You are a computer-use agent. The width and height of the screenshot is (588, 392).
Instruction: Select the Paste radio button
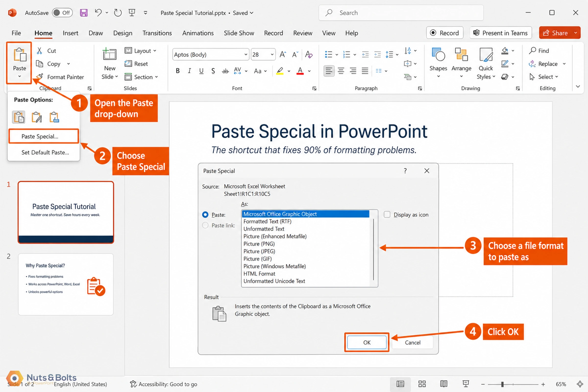[x=205, y=215]
